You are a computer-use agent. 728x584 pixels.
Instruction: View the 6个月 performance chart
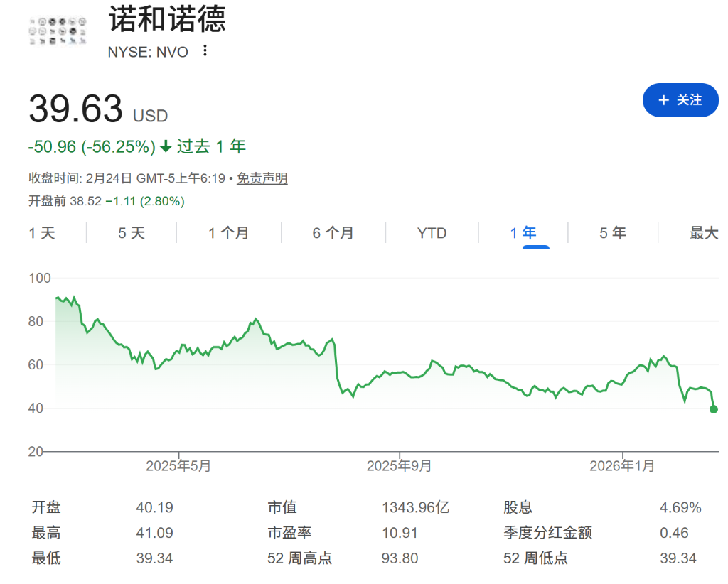tap(332, 233)
